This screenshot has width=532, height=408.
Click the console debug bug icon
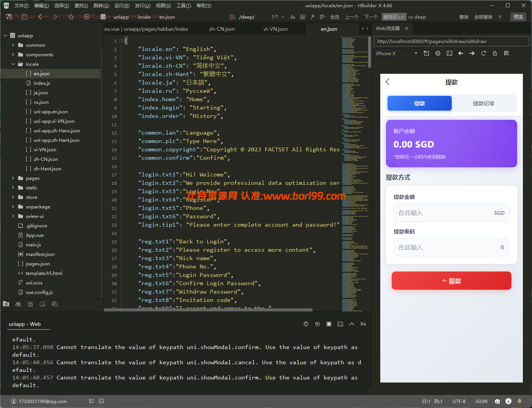(306, 324)
